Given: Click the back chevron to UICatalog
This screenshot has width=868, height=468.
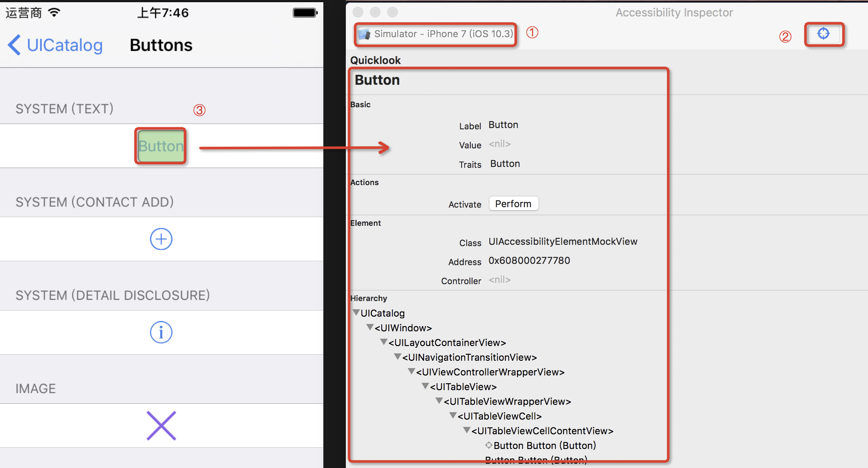Looking at the screenshot, I should (x=14, y=45).
